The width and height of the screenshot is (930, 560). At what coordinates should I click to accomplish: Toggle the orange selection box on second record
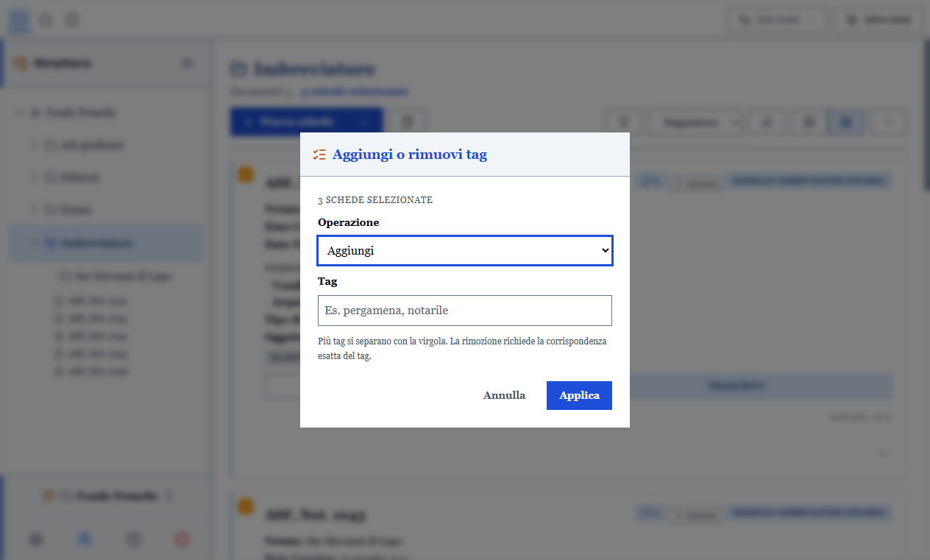point(246,506)
